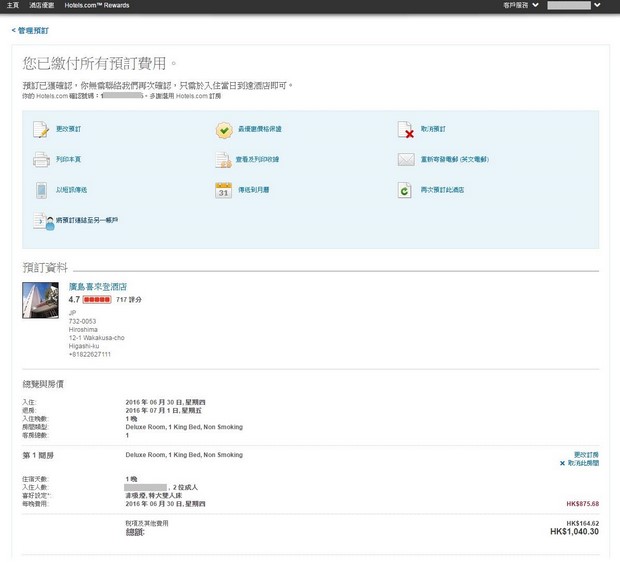Viewport: 620px width, 563px height.
Task: Click the 將預訂連結至另一帳戶 link text
Action: point(87,220)
